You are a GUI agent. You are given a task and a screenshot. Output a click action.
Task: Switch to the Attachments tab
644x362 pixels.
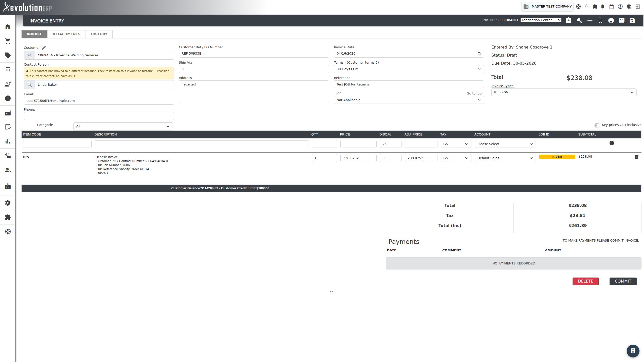66,34
